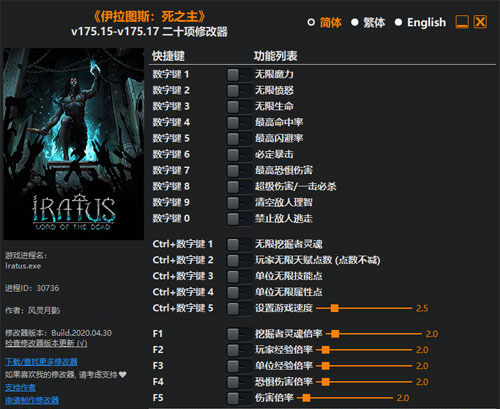This screenshot has width=500, height=409.
Task: Click 伤害倍率 value 2.0
Action: pos(403,398)
